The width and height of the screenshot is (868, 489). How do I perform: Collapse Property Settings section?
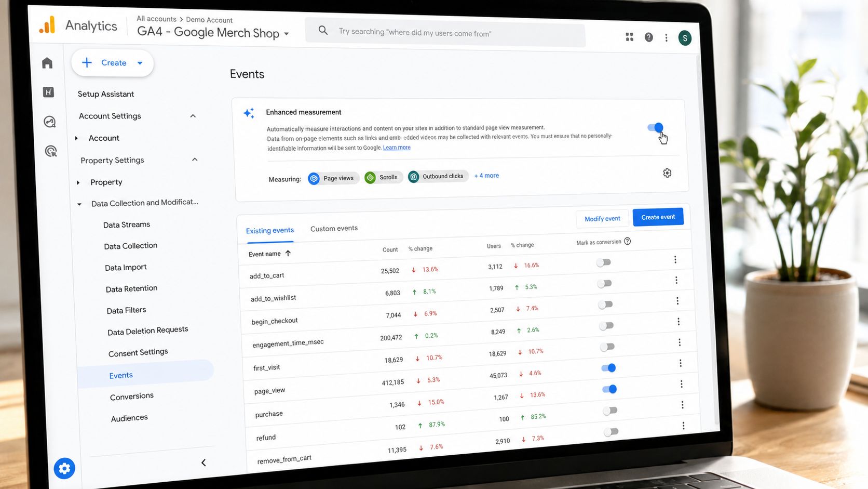195,160
